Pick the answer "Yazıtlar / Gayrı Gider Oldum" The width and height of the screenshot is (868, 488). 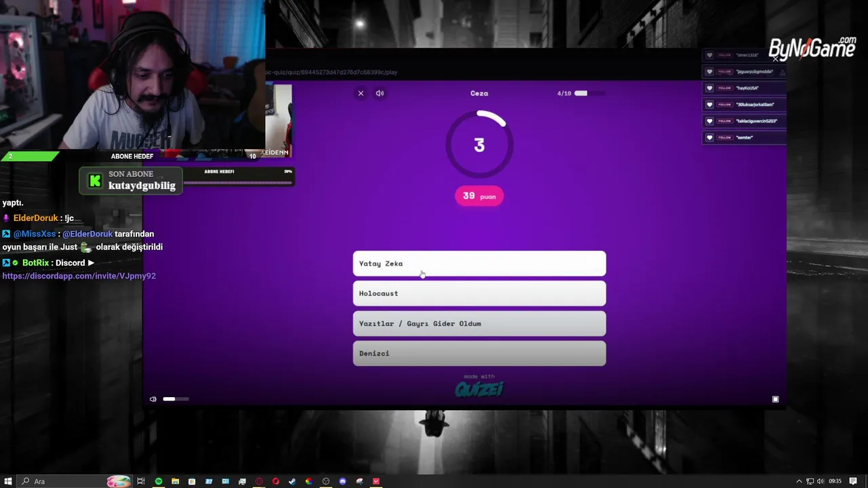pos(479,323)
